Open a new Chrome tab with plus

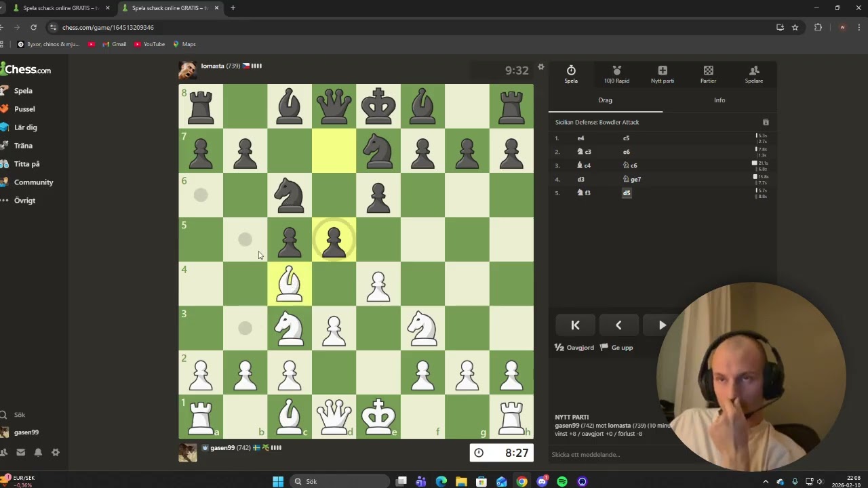[x=233, y=8]
